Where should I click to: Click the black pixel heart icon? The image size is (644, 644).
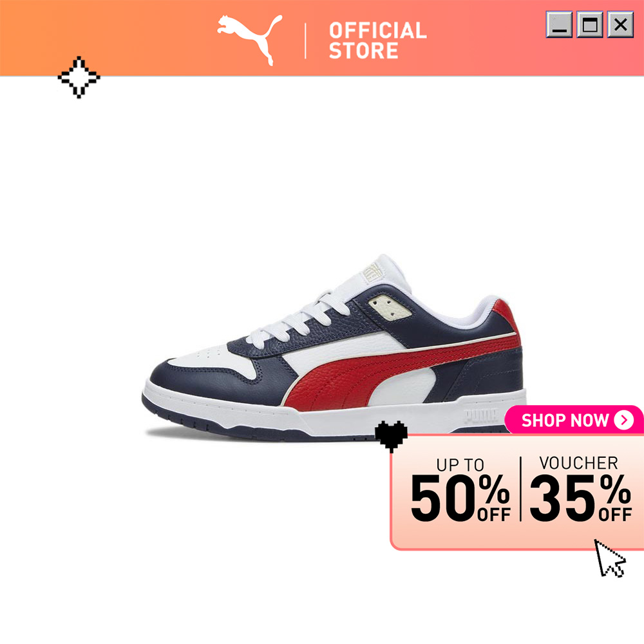391,436
